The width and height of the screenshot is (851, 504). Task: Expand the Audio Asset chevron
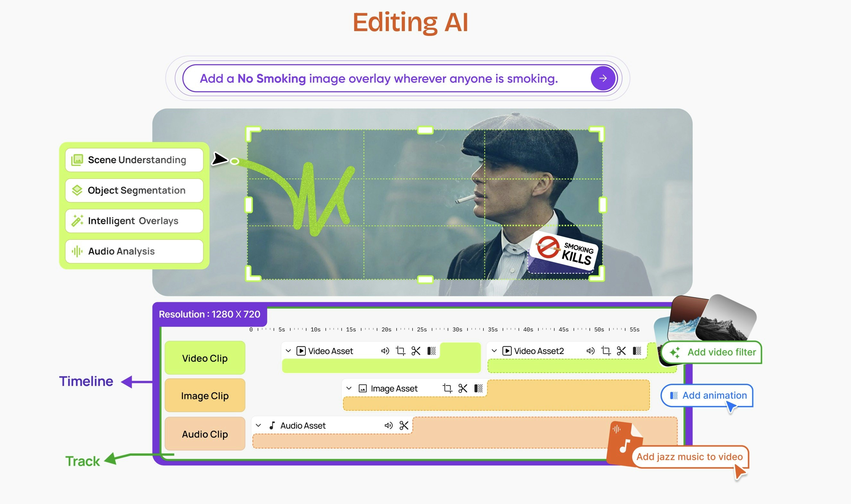258,425
